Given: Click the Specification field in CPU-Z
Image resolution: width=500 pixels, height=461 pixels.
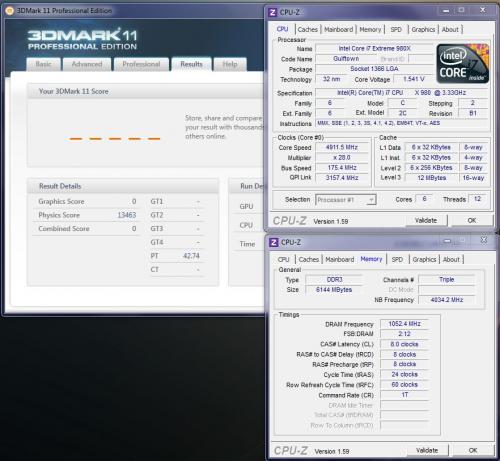Looking at the screenshot, I should click(402, 93).
